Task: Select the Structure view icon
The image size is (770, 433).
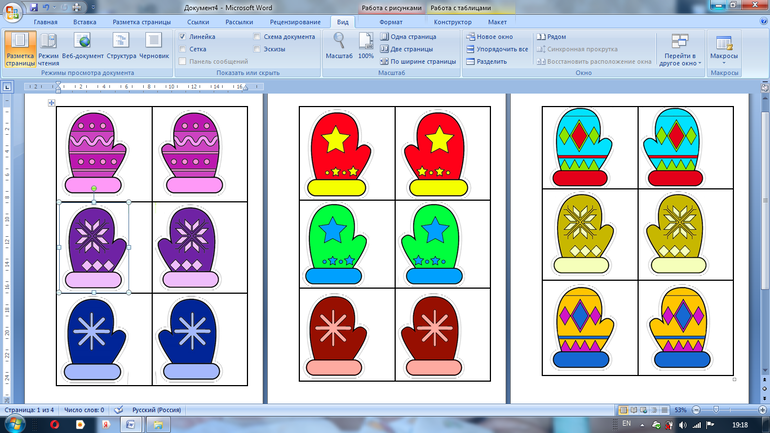Action: point(121,46)
